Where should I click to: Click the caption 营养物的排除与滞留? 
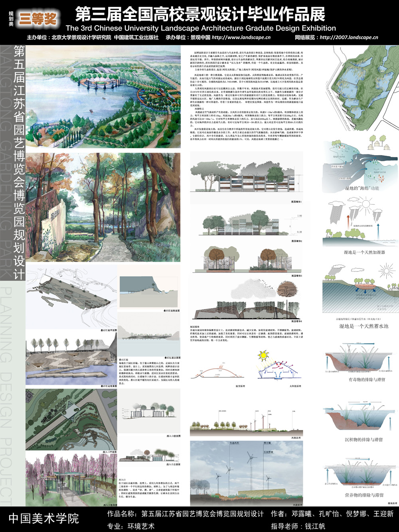coord(364,495)
